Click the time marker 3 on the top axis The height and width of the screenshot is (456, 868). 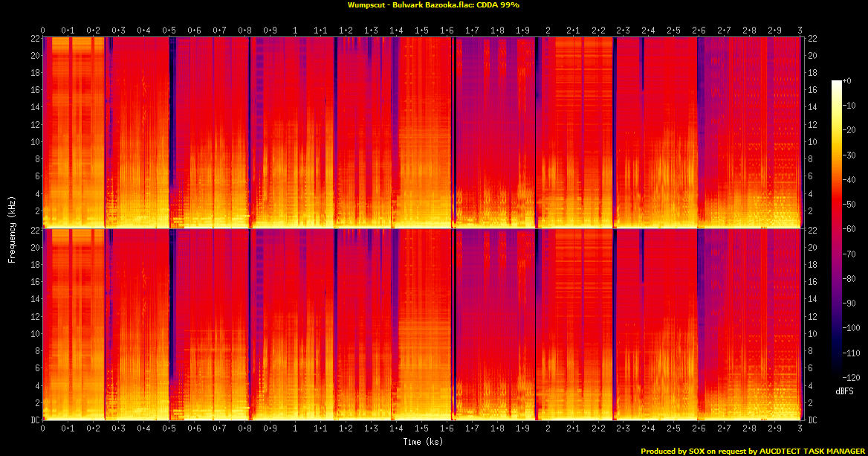coord(800,30)
